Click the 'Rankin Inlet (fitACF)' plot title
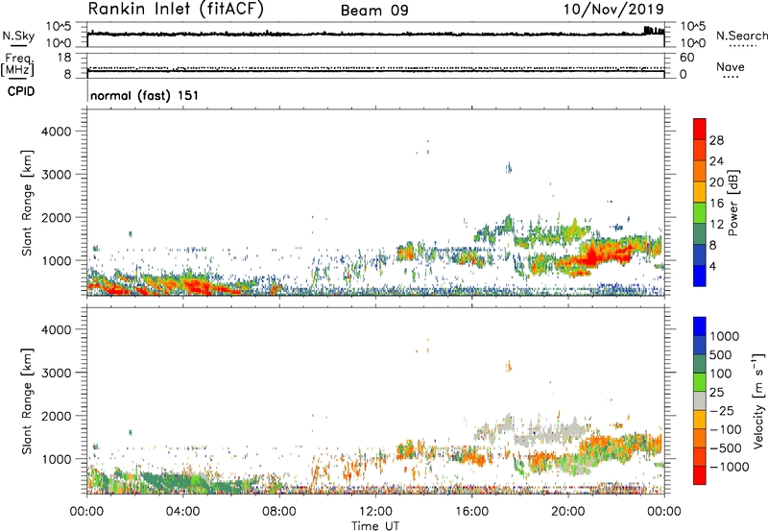This screenshot has height=532, width=768. (x=176, y=9)
